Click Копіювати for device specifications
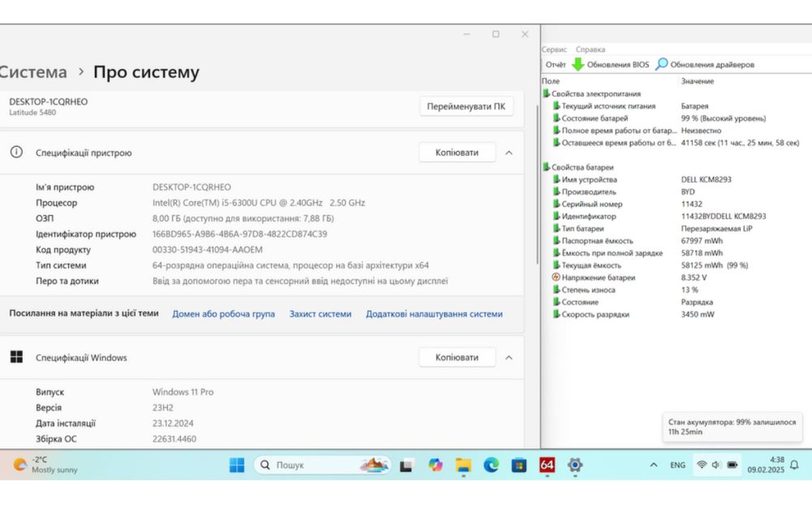This screenshot has height=510, width=812. click(x=456, y=153)
